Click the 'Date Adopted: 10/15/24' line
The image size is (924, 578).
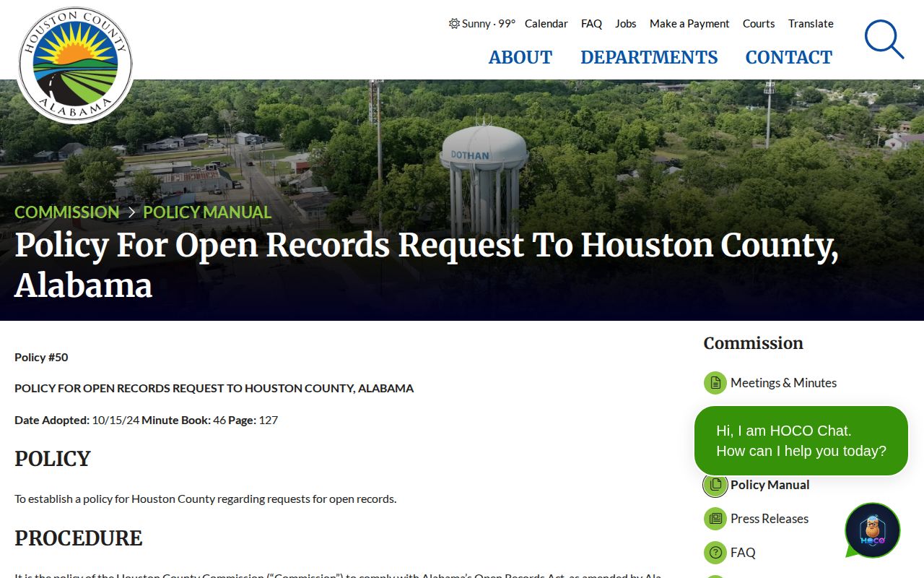[x=146, y=420]
